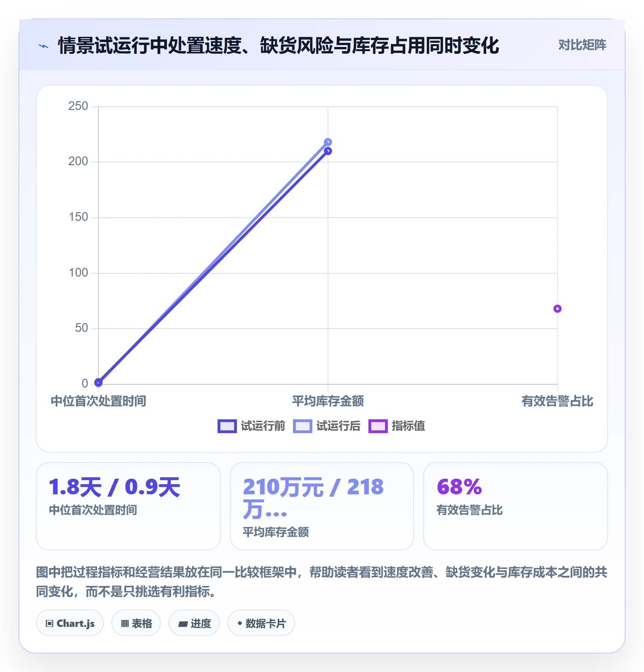Viewport: 644px width, 672px height.
Task: Select the 进度 tag chip
Action: (x=194, y=623)
